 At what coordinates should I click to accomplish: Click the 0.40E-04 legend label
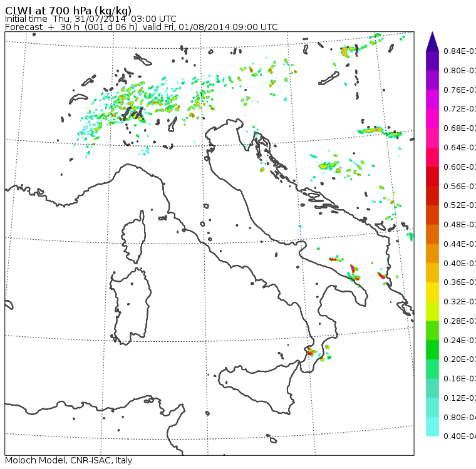click(460, 436)
